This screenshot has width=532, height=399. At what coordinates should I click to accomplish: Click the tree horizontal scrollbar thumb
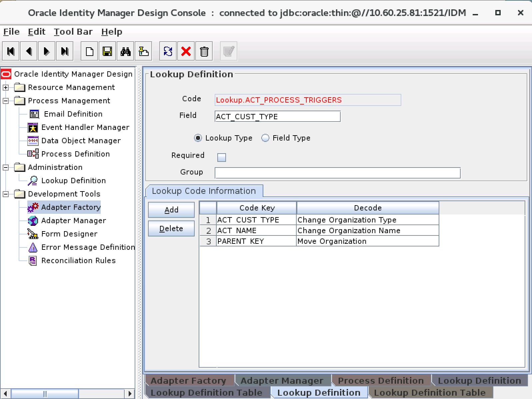[x=45, y=394]
